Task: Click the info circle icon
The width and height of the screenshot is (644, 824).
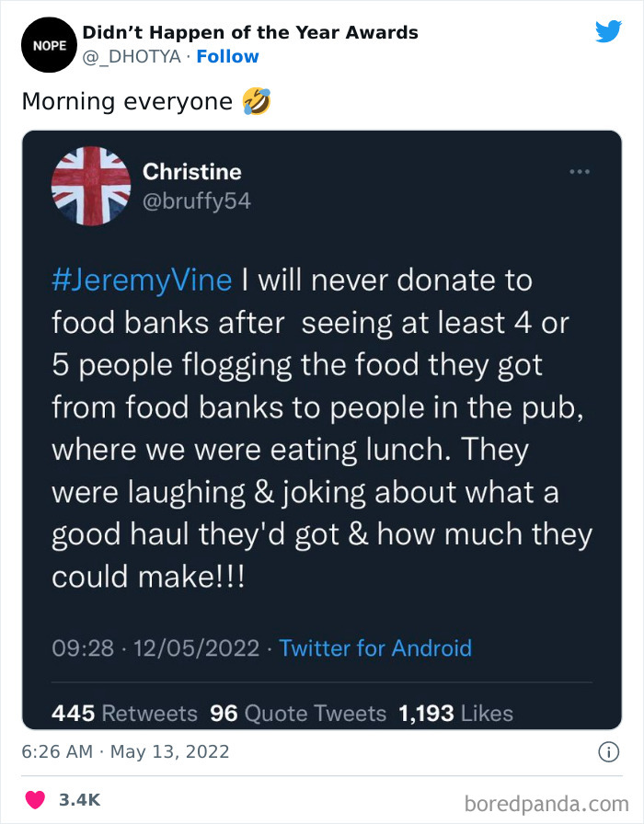Action: click(608, 752)
